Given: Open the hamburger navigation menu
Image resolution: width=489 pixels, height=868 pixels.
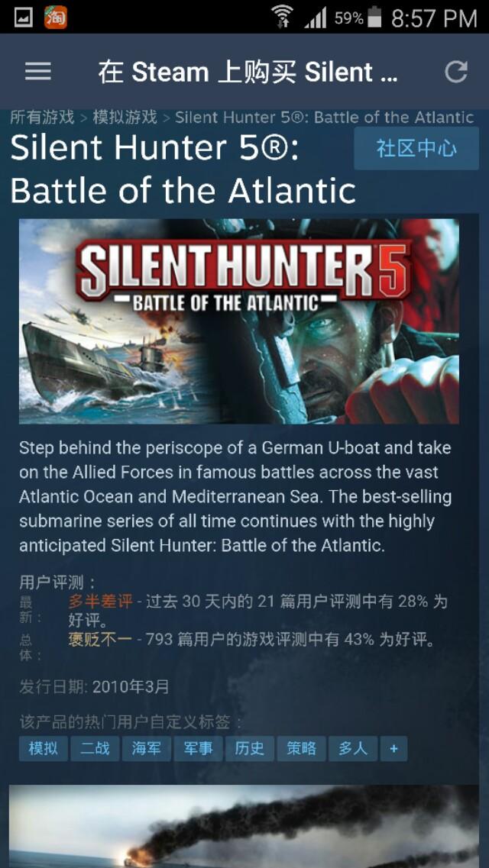Looking at the screenshot, I should tap(38, 72).
